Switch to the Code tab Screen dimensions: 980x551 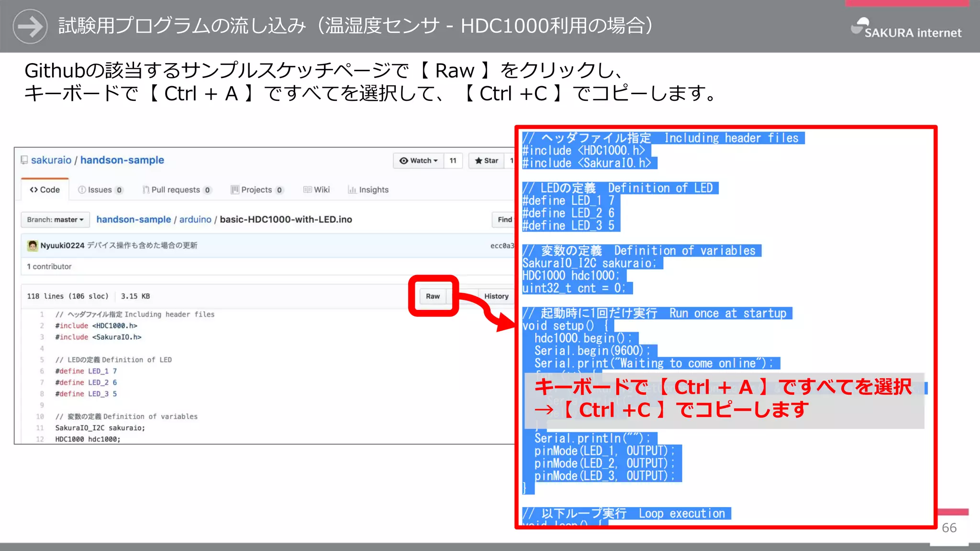point(45,190)
